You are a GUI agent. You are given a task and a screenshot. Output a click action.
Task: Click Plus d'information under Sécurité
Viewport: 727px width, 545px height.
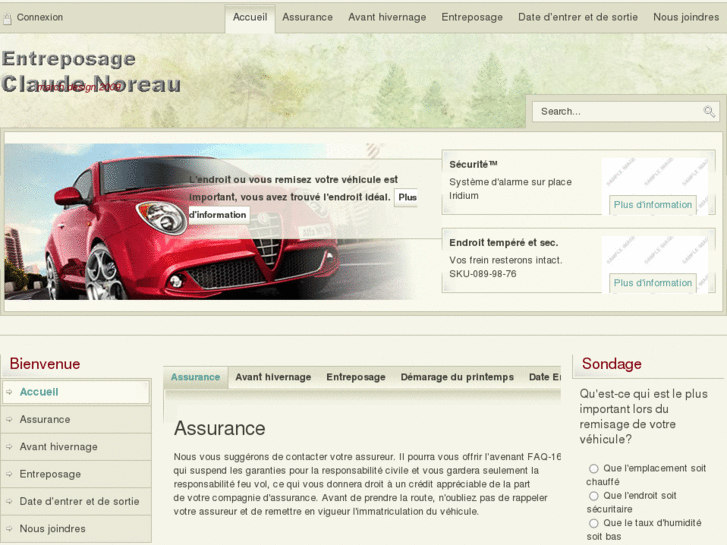(x=652, y=205)
